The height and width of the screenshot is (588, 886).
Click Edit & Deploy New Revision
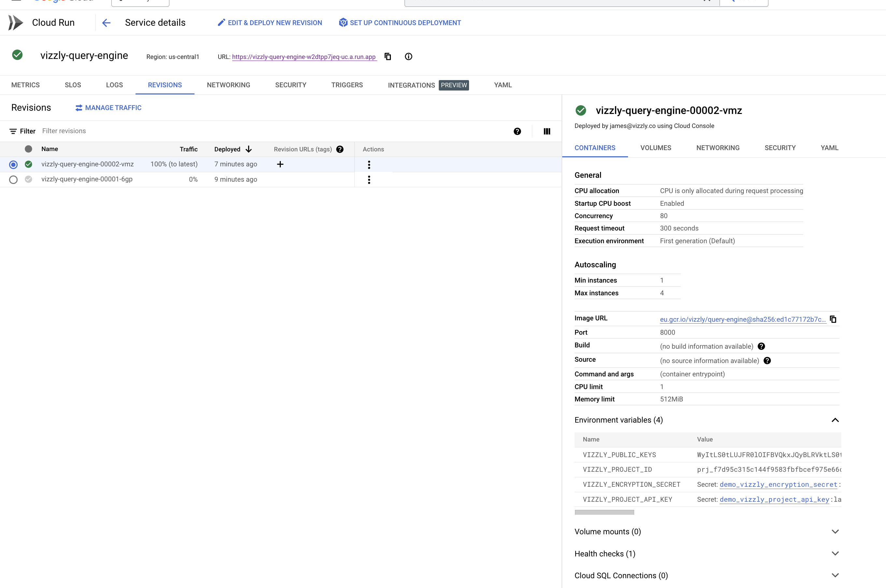coord(270,23)
